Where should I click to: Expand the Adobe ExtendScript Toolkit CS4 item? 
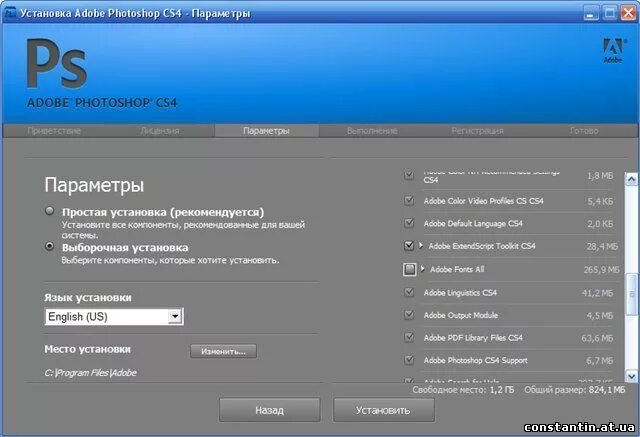pos(421,246)
